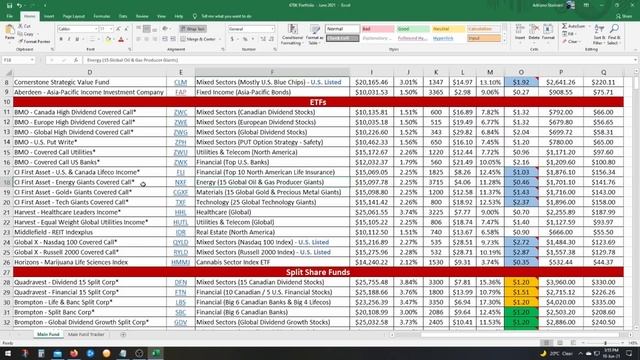The height and width of the screenshot is (360, 640).
Task: Expand the Merge & Center dropdown arrow
Action: 220,39
